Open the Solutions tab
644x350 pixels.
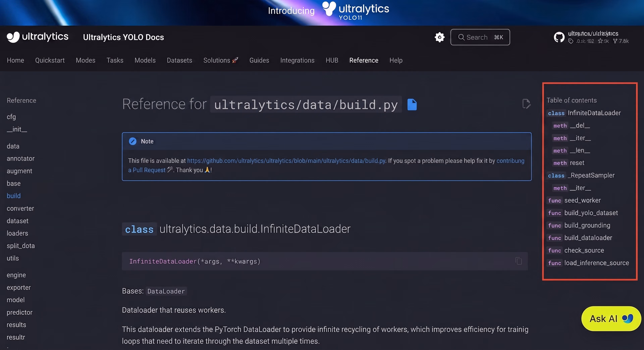tap(221, 60)
